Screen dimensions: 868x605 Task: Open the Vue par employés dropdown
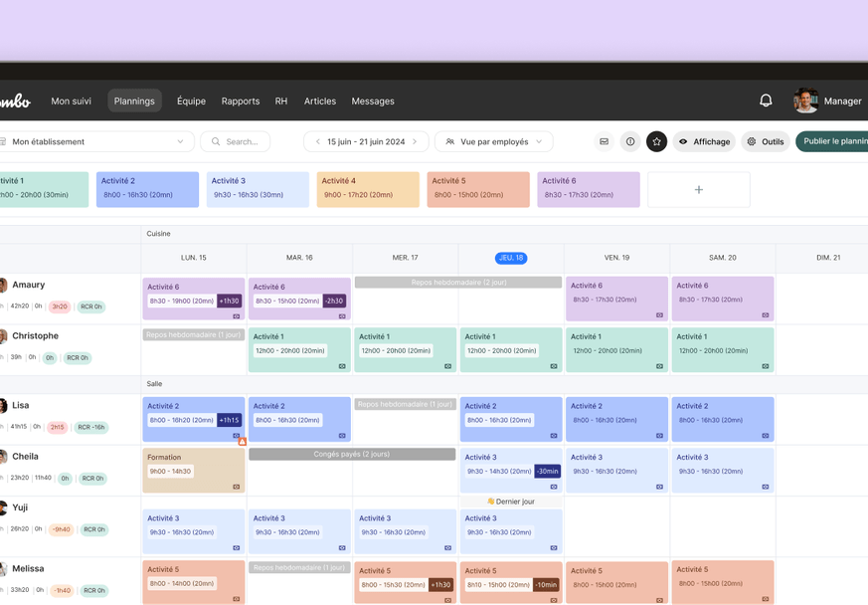click(x=493, y=141)
